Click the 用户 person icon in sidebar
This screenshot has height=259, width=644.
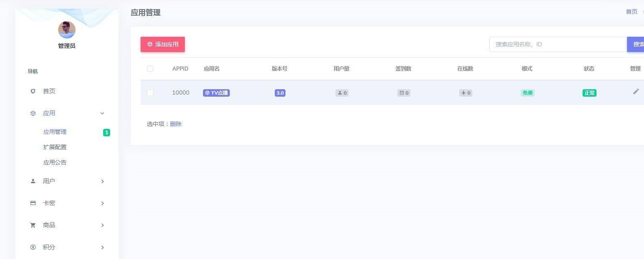pyautogui.click(x=33, y=181)
